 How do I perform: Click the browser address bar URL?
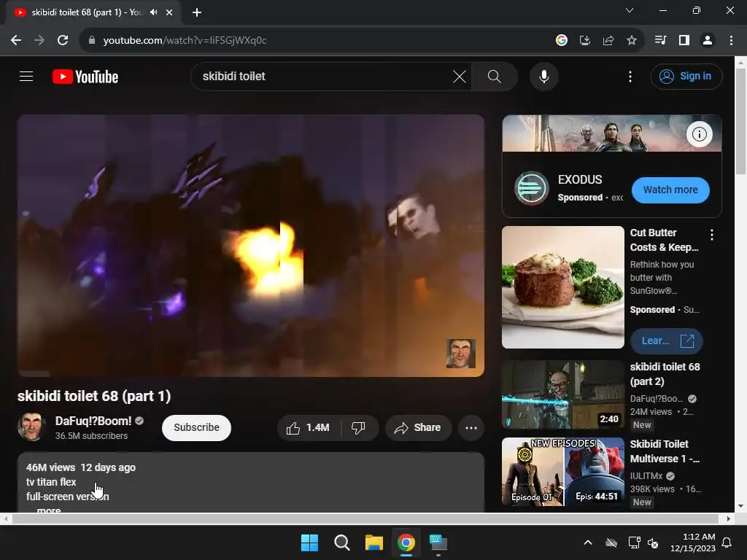click(185, 41)
